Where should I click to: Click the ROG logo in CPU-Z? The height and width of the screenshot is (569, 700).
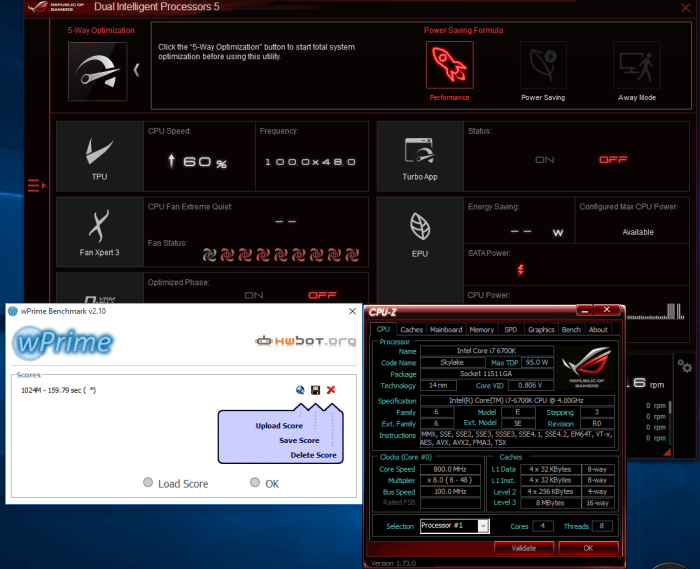coord(586,367)
